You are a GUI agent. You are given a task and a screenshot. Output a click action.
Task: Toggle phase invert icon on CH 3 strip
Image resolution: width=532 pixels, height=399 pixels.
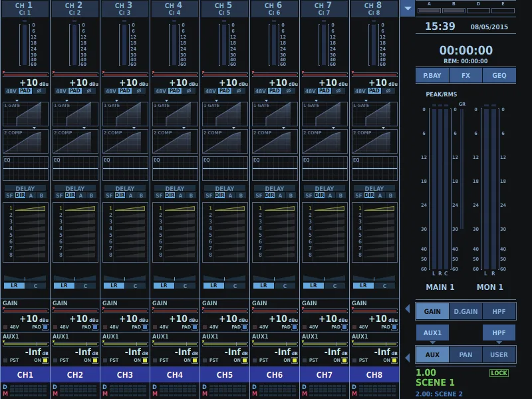tap(139, 91)
